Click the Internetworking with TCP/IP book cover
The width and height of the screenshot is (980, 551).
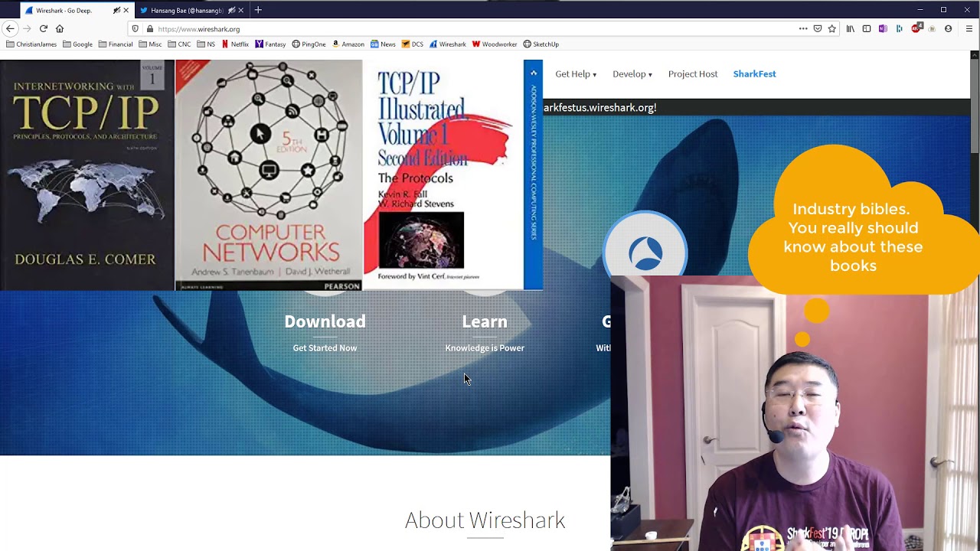coord(87,175)
